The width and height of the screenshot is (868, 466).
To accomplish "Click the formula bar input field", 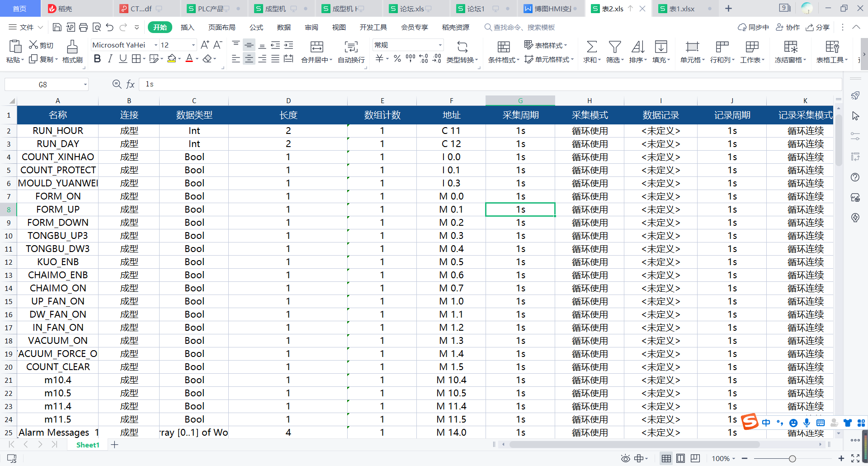I will (x=491, y=84).
